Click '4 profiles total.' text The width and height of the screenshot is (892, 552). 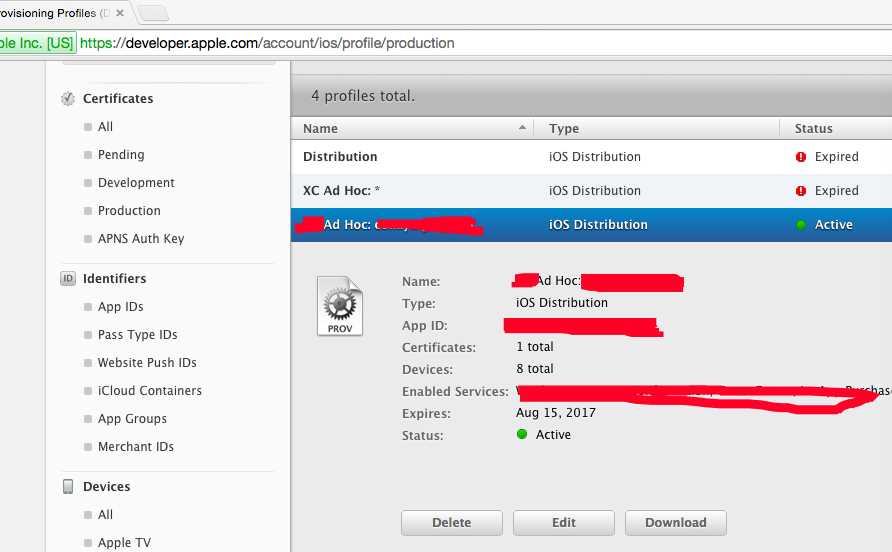(x=363, y=96)
